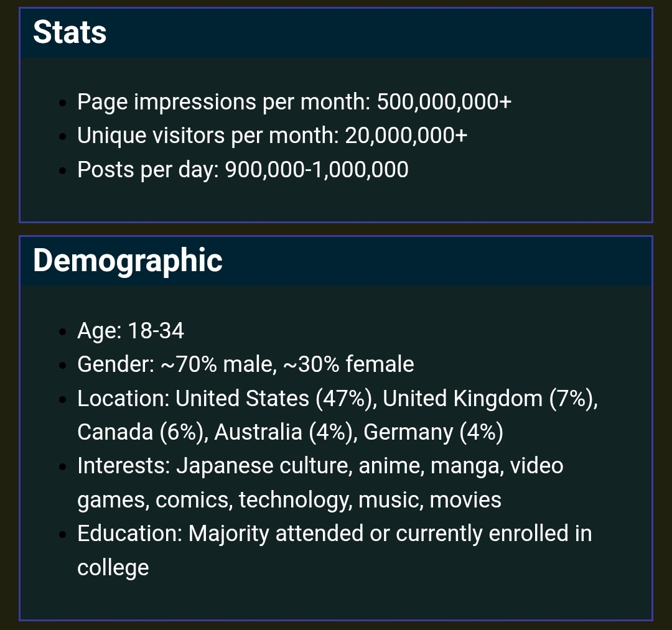The height and width of the screenshot is (630, 672).
Task: Click the 20,000,000+ visitors figure
Action: 406,136
